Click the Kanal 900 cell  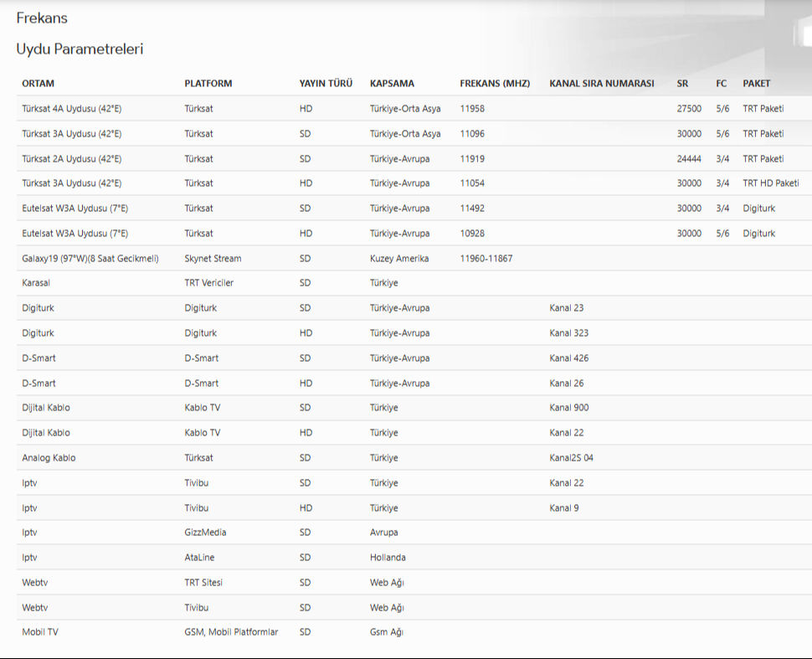(568, 408)
